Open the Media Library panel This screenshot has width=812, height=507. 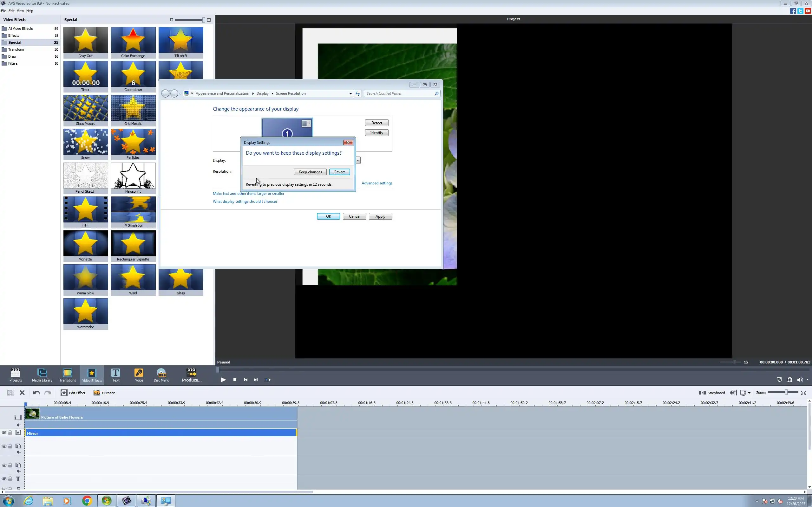click(x=42, y=375)
